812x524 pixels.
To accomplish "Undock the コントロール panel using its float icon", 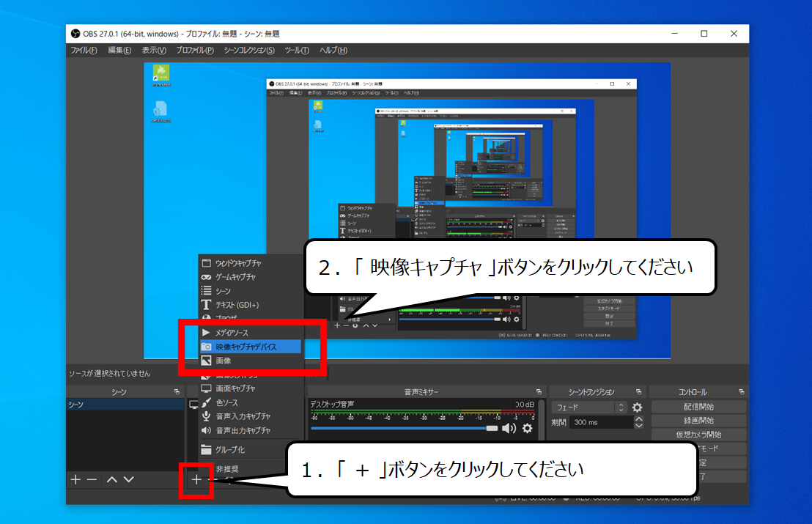I will (x=742, y=392).
